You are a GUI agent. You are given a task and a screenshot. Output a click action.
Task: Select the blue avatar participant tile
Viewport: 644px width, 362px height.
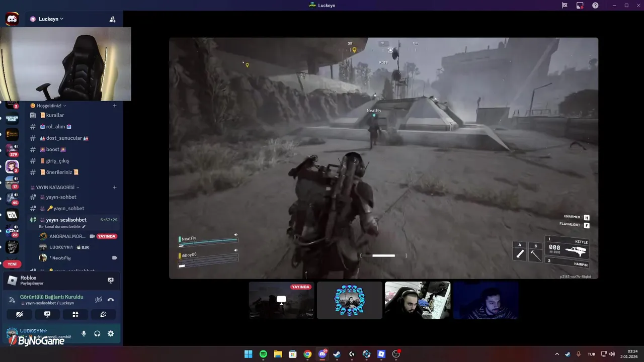click(350, 300)
